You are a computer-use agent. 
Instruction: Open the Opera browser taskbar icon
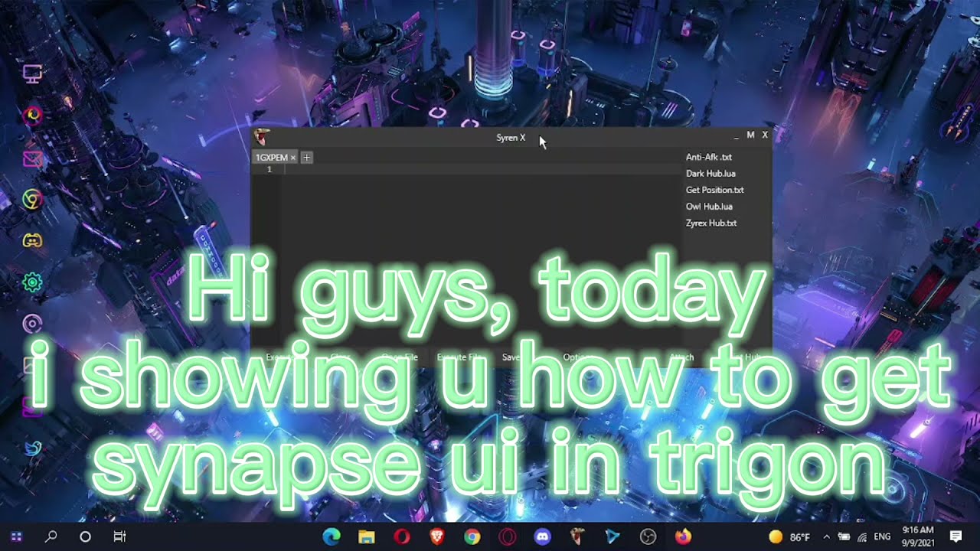(402, 537)
